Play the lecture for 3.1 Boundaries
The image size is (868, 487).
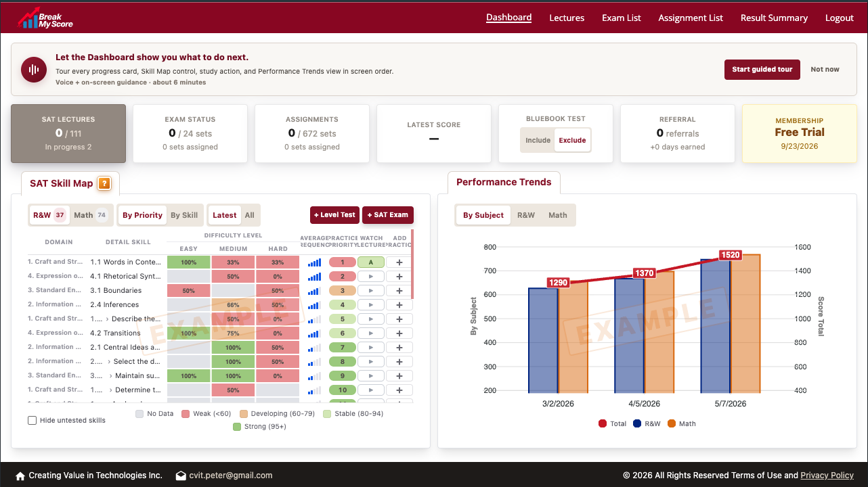[370, 291]
